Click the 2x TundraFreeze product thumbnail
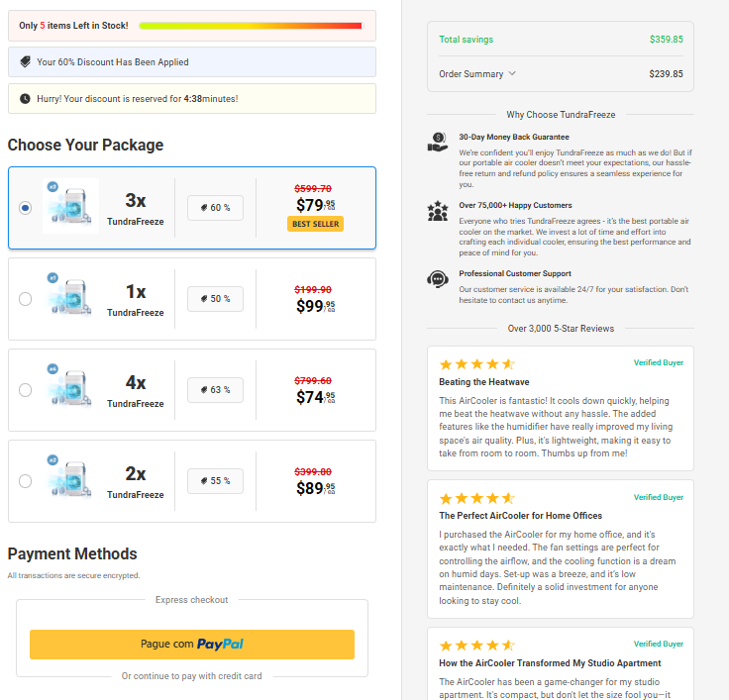 (x=70, y=478)
